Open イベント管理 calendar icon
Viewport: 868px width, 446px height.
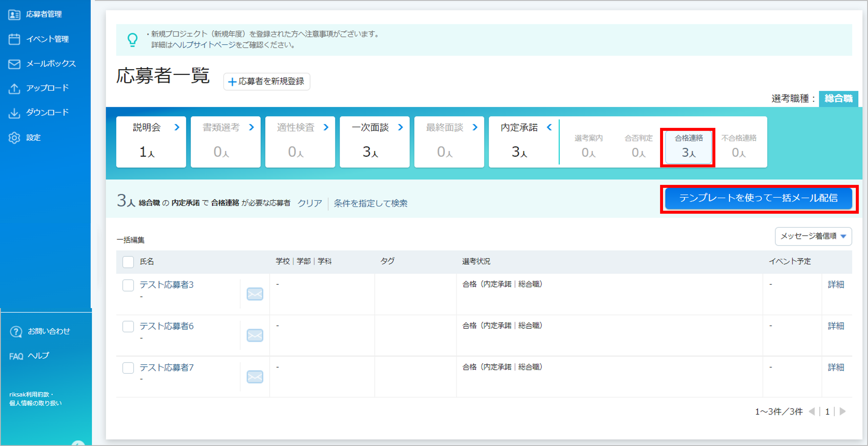[x=14, y=39]
